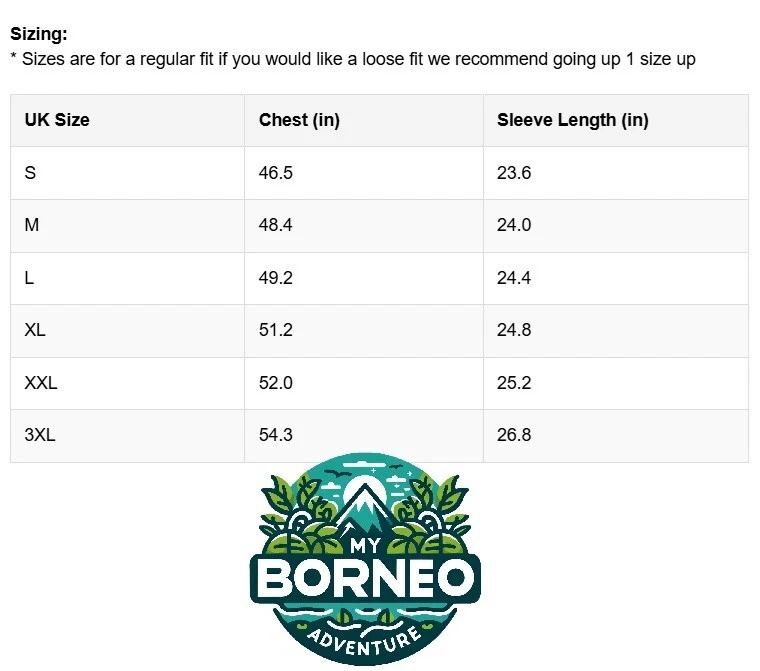Select the S size cell
The image size is (760, 671).
tap(30, 173)
